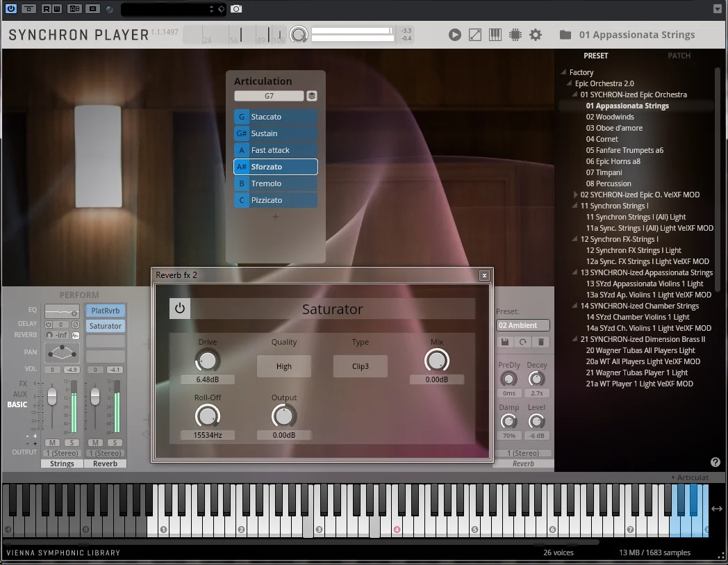The image size is (728, 565).
Task: Open the preset folder icon
Action: (565, 35)
